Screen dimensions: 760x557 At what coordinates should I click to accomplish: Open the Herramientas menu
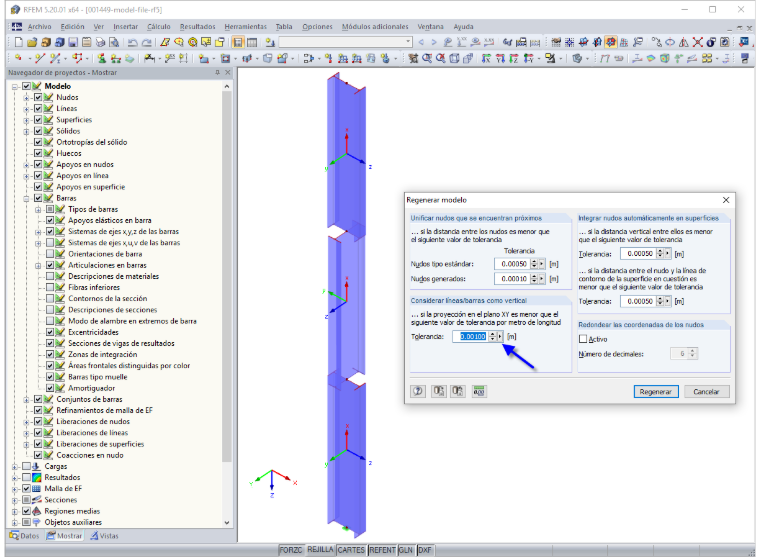click(x=245, y=27)
